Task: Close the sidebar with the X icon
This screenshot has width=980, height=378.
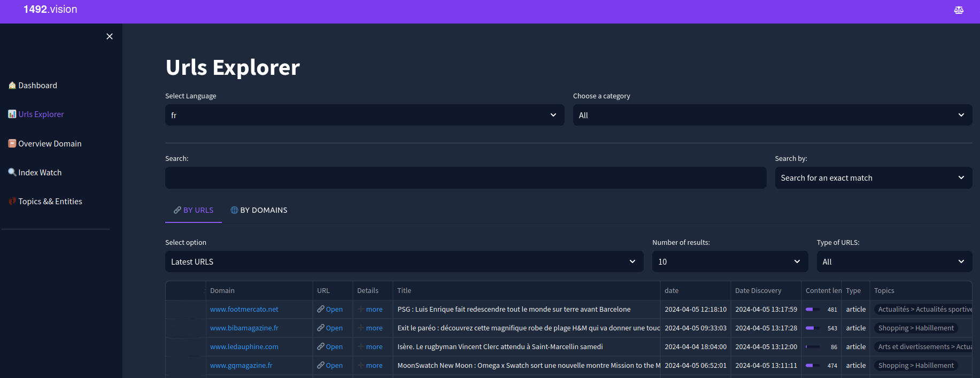Action: click(x=110, y=36)
